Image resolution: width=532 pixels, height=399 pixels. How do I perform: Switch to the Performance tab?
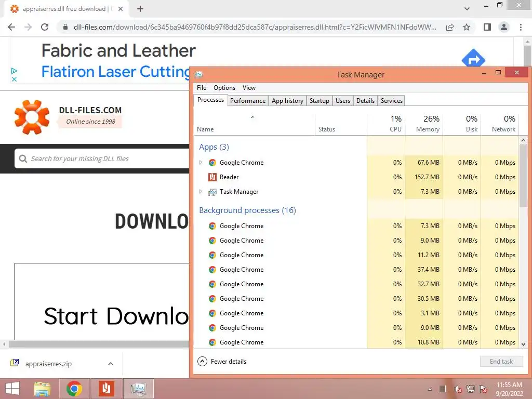[x=248, y=101]
